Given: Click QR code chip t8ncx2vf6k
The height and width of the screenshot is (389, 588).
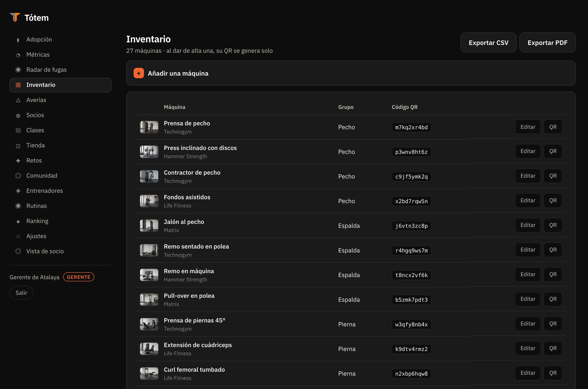Looking at the screenshot, I should pos(411,275).
